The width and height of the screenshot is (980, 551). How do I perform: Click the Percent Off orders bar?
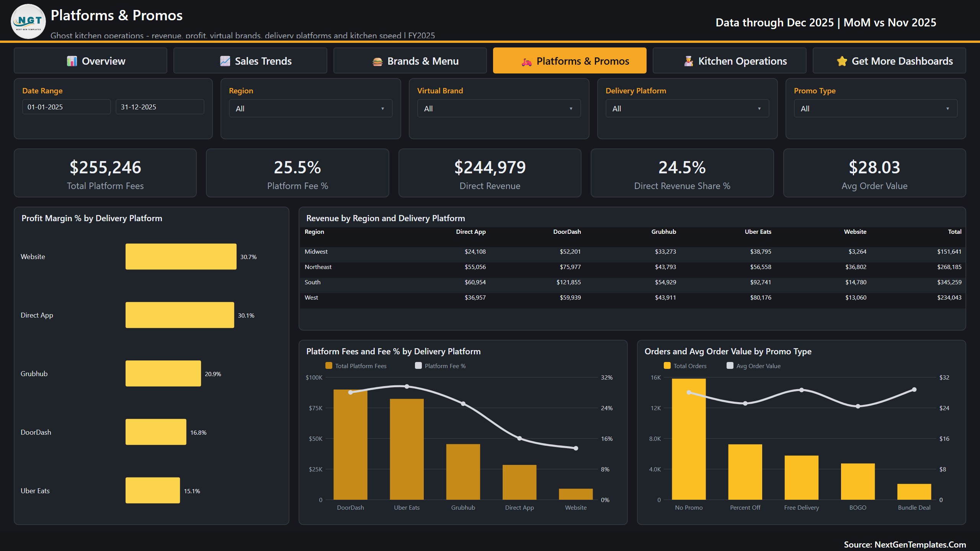(x=745, y=472)
